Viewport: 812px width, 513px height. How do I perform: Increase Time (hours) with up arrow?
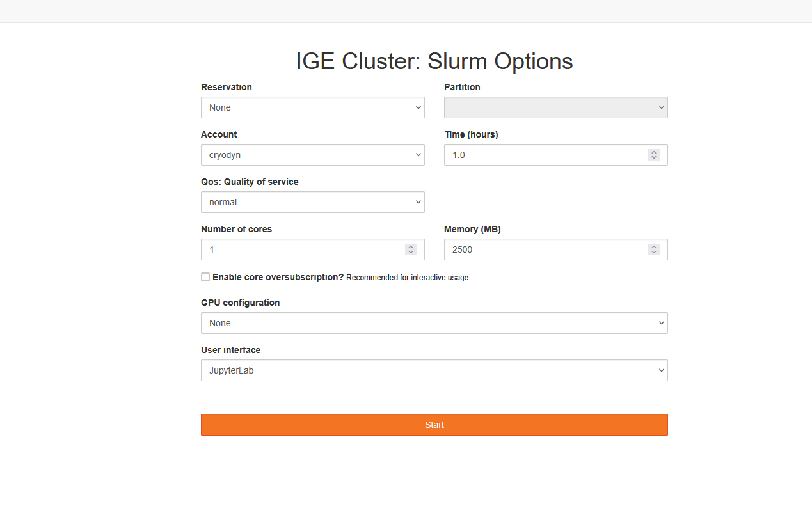pyautogui.click(x=653, y=152)
